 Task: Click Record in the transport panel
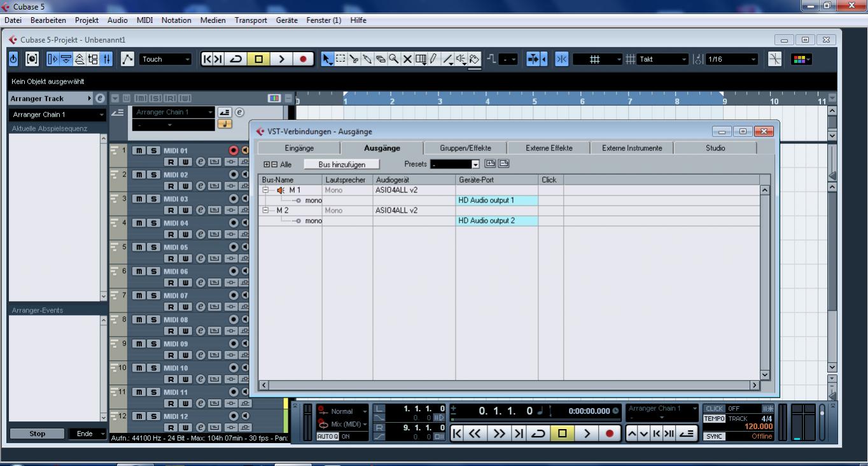coord(610,434)
